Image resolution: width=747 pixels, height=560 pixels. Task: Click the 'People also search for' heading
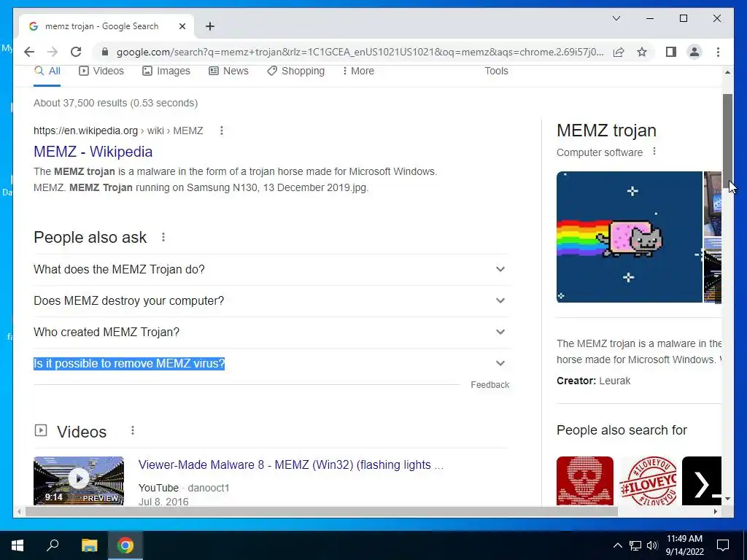(622, 430)
